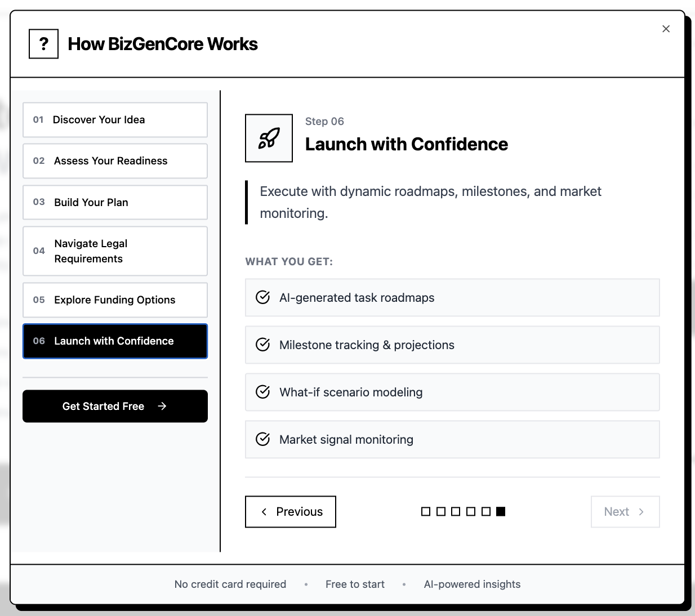Select the Launch with Confidence step
Image resolution: width=695 pixels, height=616 pixels.
click(x=115, y=341)
